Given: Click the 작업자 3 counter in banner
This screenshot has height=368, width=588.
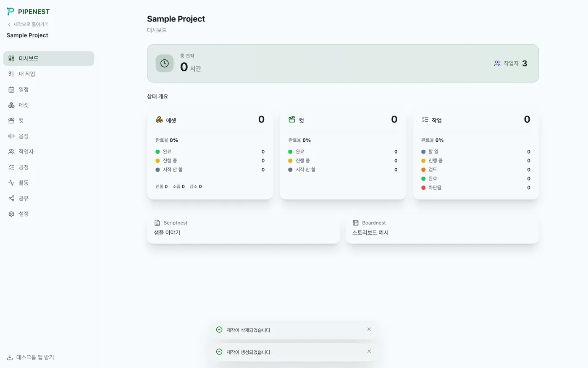Looking at the screenshot, I should (x=511, y=64).
